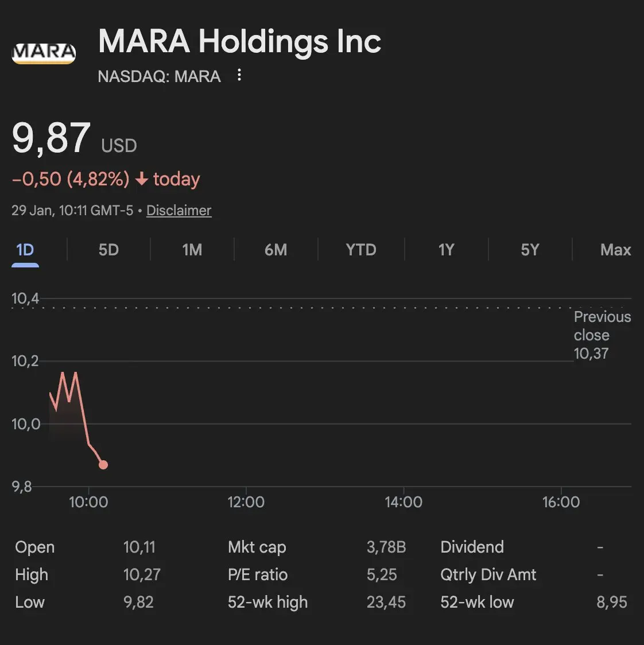Click the P/E ratio label

click(258, 575)
